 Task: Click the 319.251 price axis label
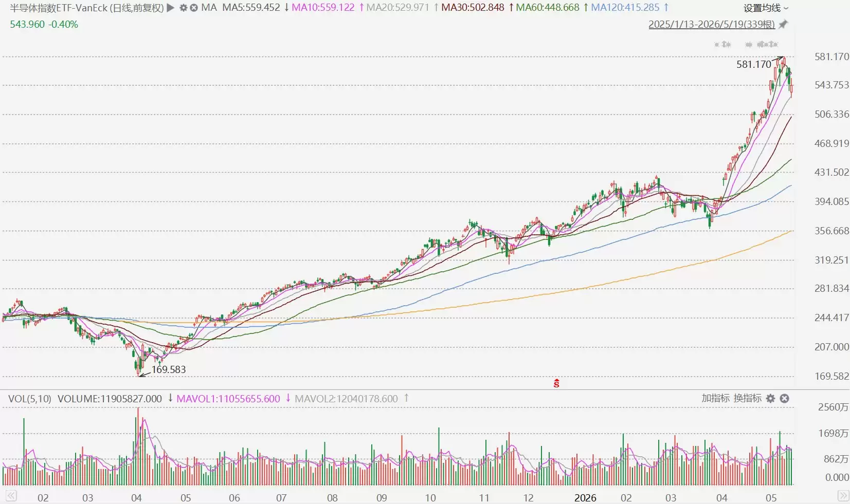[831, 260]
